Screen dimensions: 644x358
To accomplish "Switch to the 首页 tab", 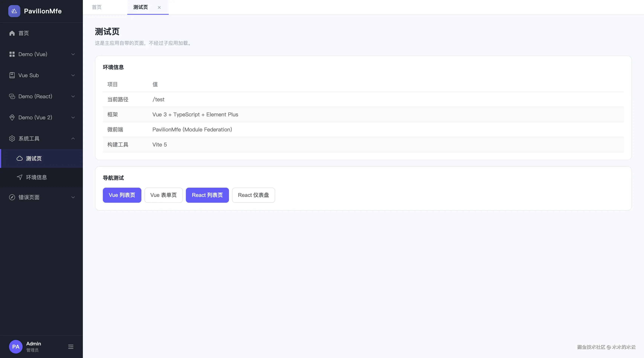I will pyautogui.click(x=97, y=7).
